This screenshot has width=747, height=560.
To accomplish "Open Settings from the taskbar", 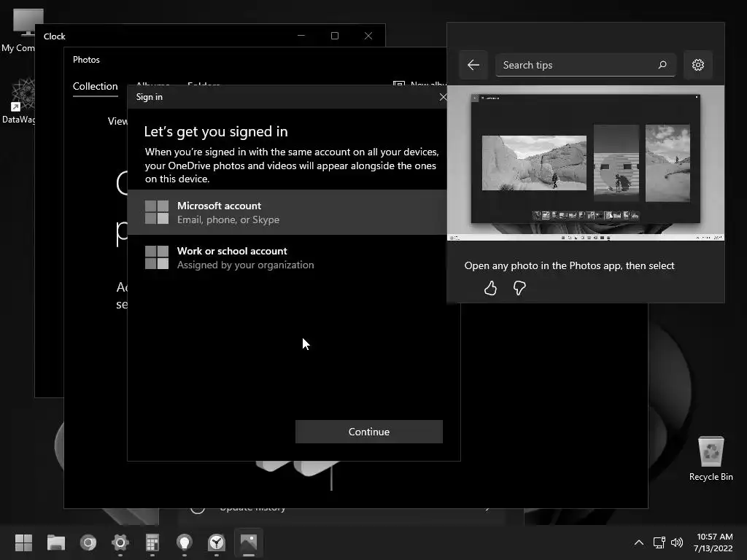I will pos(120,542).
